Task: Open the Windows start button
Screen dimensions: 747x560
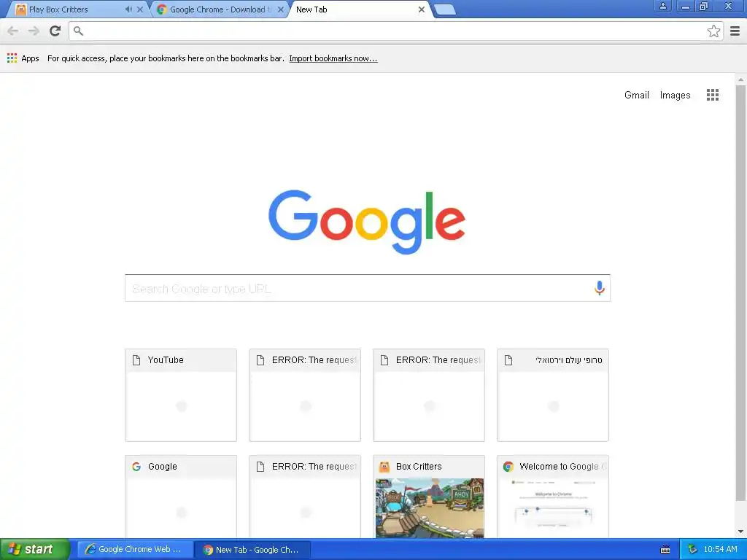Action: [x=34, y=550]
